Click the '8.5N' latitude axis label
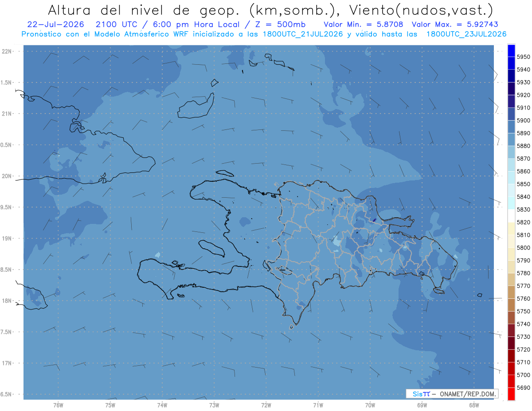Viewport: 532px width, 411px height. click(x=6, y=270)
